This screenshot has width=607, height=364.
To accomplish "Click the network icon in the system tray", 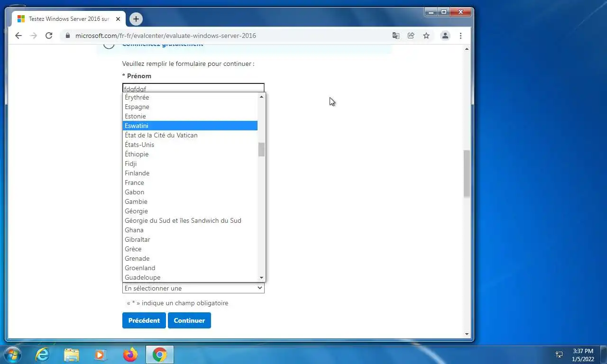I will (559, 355).
